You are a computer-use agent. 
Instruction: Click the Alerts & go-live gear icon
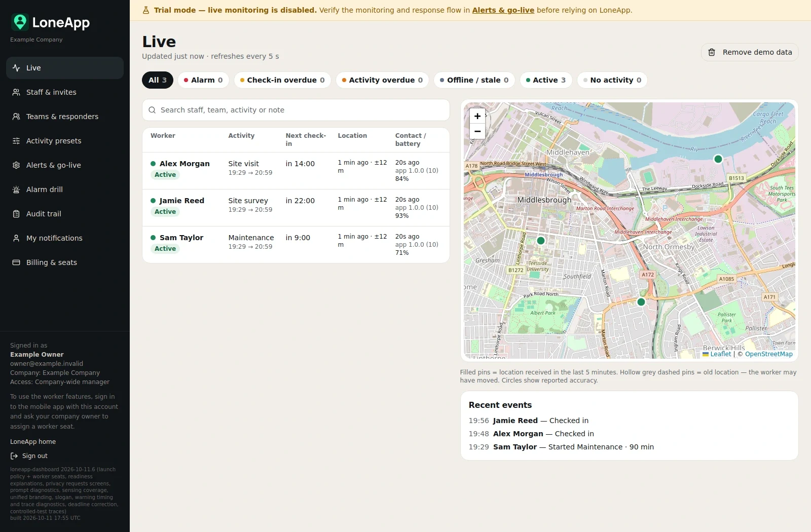click(16, 165)
